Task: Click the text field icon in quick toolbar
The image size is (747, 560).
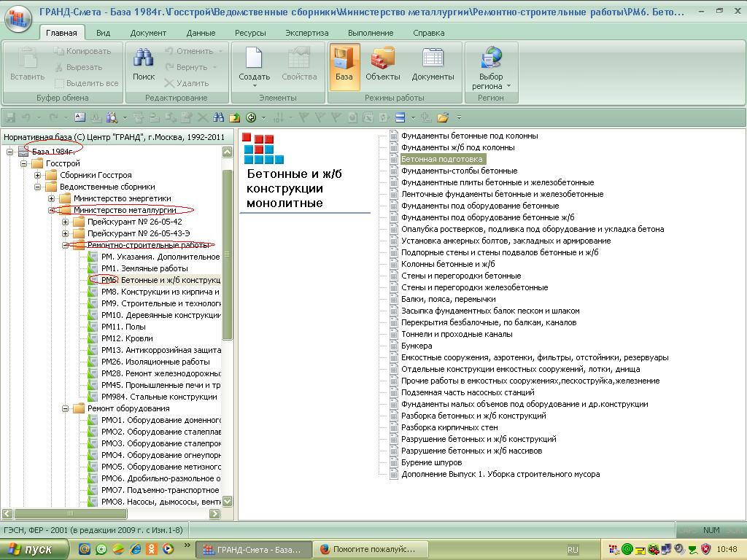Action: 80,117
